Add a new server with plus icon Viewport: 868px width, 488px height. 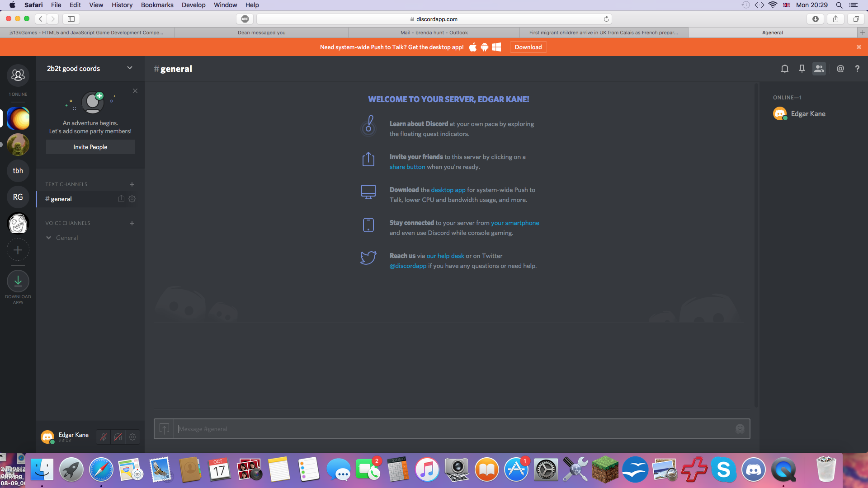(x=18, y=250)
